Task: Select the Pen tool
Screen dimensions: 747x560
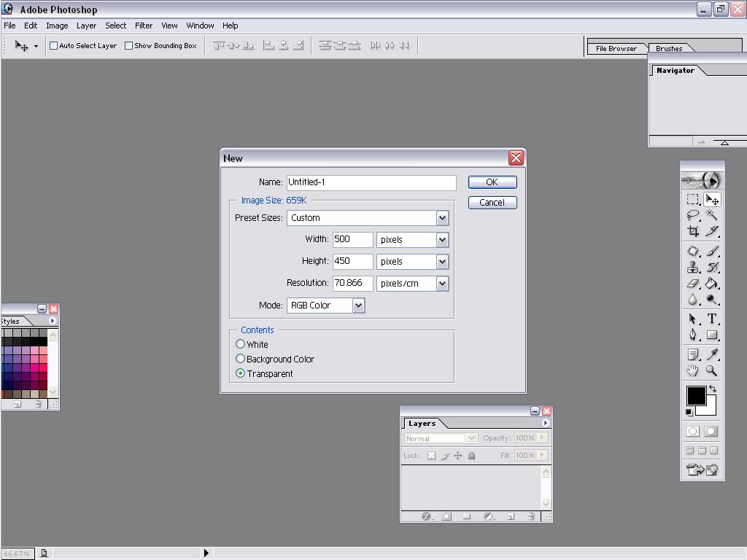Action: (x=693, y=335)
